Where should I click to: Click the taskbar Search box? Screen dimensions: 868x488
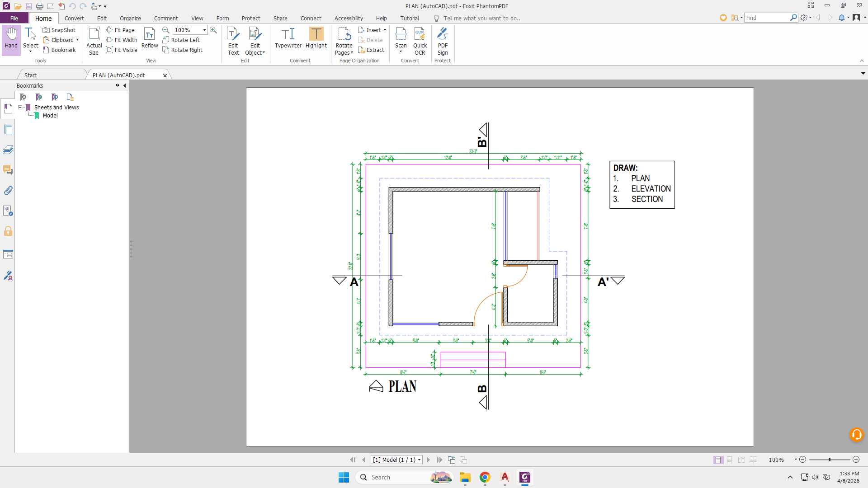click(x=405, y=477)
